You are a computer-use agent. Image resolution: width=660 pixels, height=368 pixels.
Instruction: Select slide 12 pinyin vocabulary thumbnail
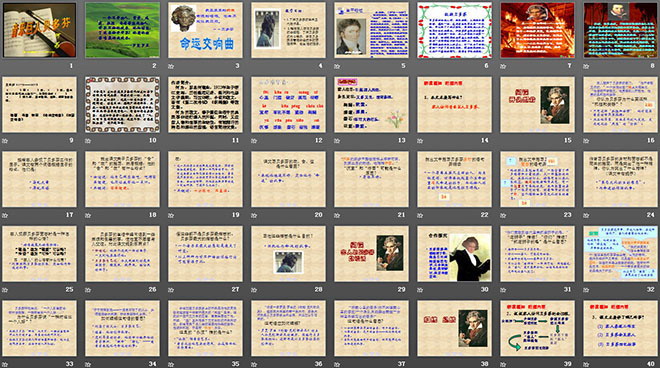click(289, 104)
